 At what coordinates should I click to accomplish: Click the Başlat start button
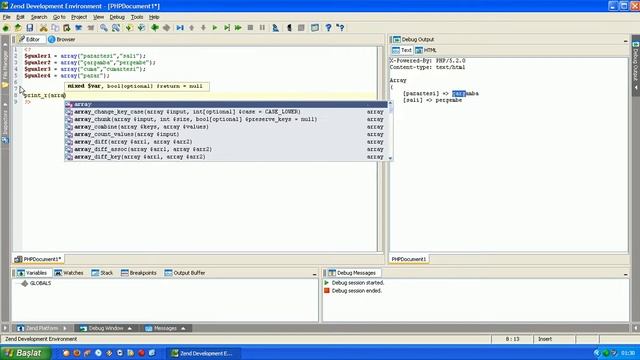(25, 353)
